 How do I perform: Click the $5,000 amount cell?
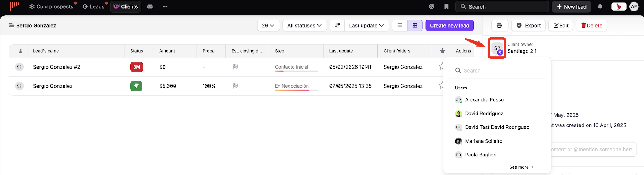167,86
